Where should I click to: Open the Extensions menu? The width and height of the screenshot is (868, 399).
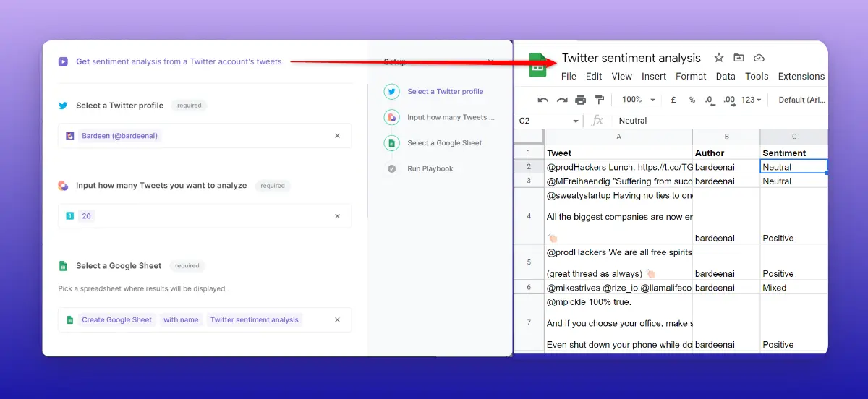coord(801,76)
